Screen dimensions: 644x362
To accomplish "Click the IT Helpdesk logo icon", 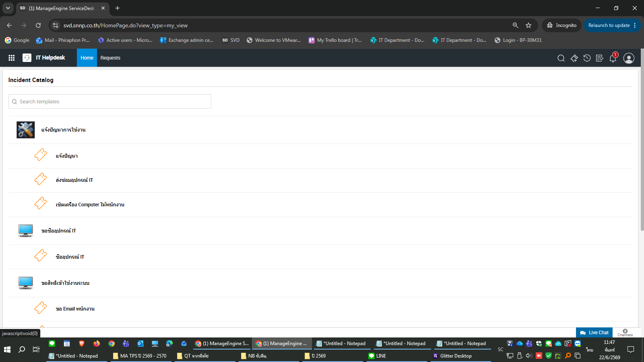I will click(27, 58).
